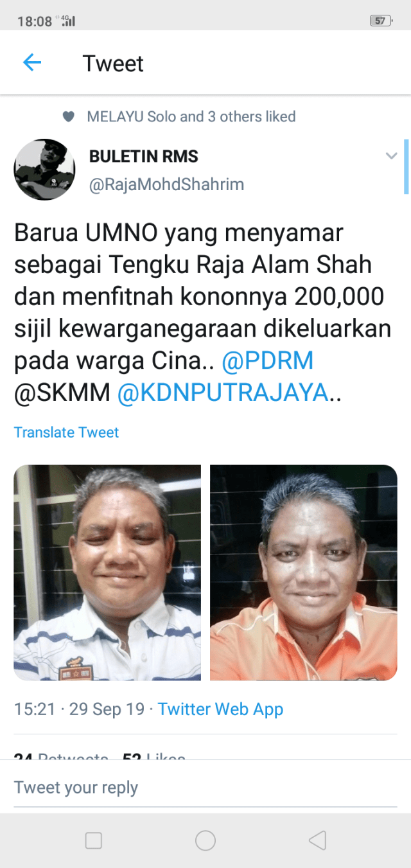Tap Android back triangle button
411x868 pixels.
[317, 840]
